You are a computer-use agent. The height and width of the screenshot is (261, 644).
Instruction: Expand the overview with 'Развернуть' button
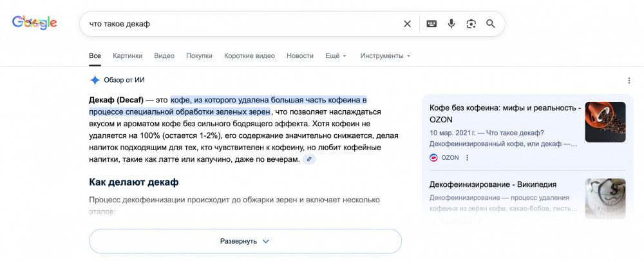point(245,241)
